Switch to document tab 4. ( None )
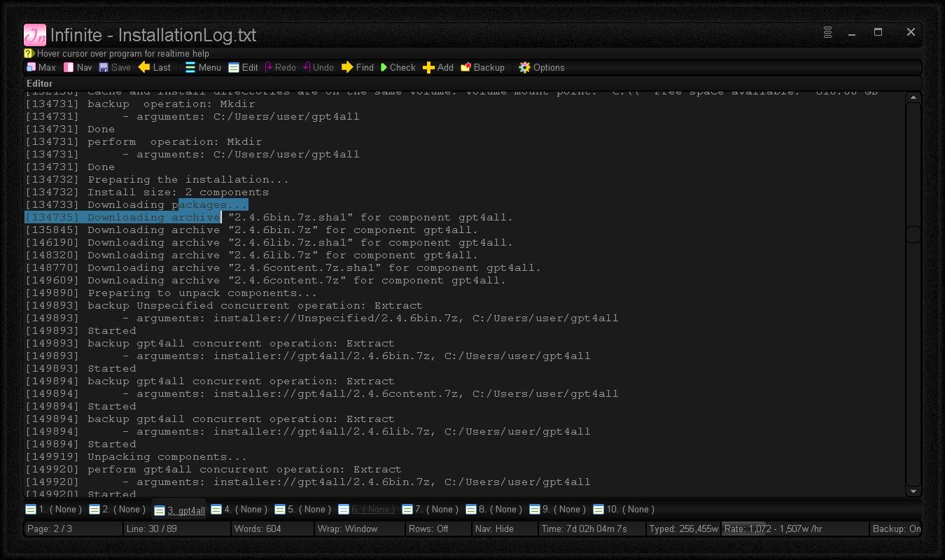This screenshot has height=560, width=945. coord(239,510)
